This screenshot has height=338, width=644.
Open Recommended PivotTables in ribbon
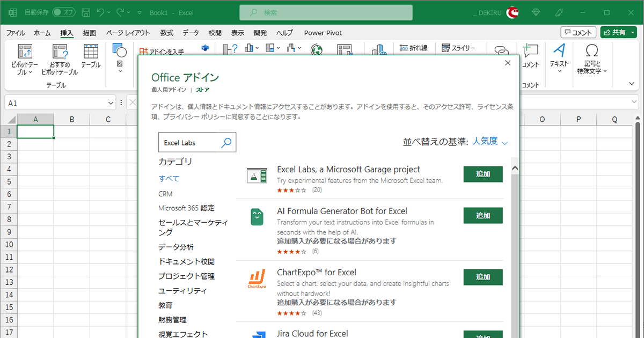pyautogui.click(x=60, y=59)
